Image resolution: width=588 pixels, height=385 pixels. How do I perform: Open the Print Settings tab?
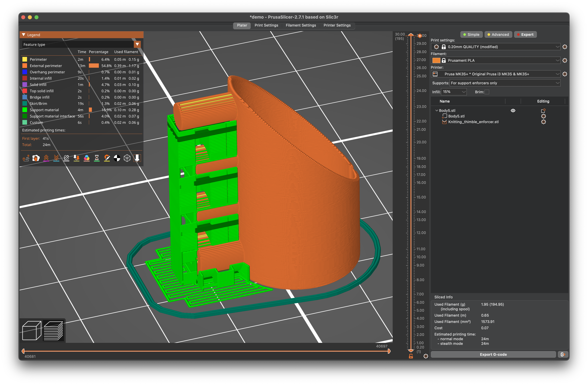pos(266,25)
